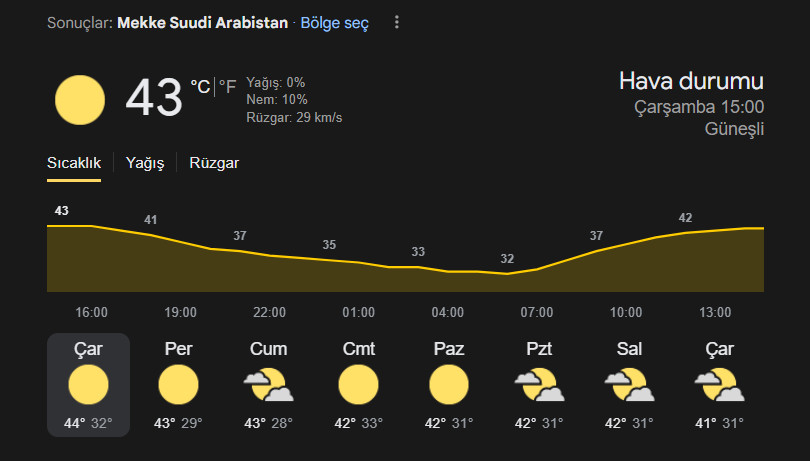Open the Rüzgar tab
Viewport: 810px width, 461px height.
[x=214, y=163]
